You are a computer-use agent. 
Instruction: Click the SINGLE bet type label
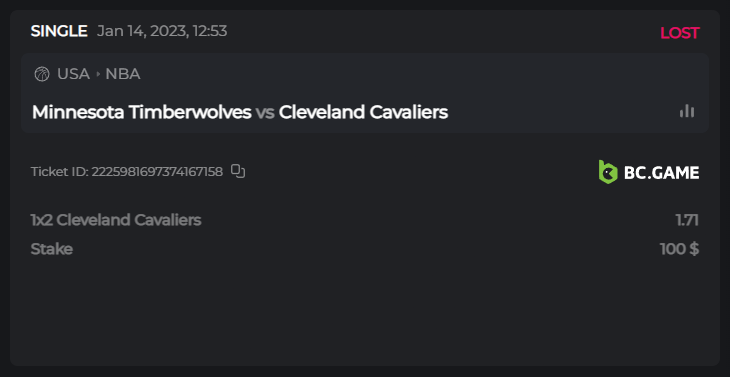click(x=59, y=31)
